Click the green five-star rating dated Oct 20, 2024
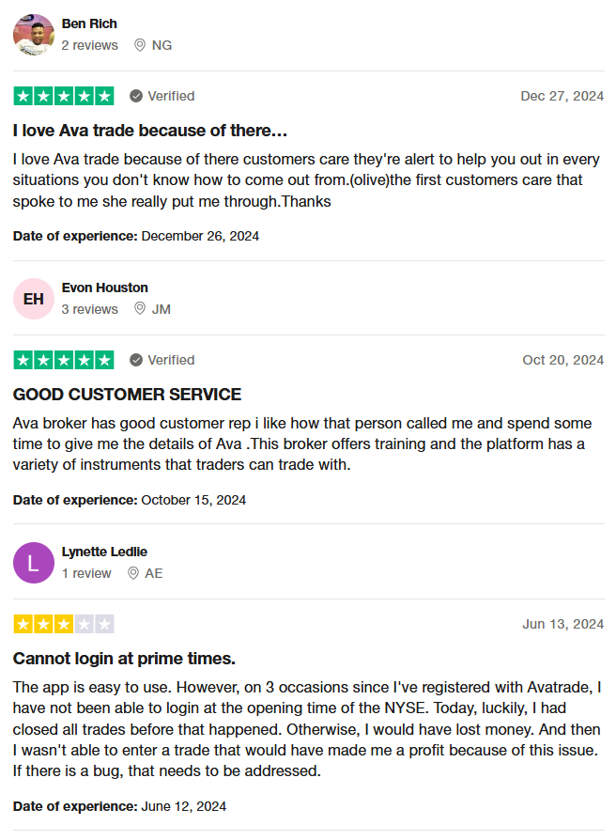Viewport: 616px width, 840px height. [64, 360]
